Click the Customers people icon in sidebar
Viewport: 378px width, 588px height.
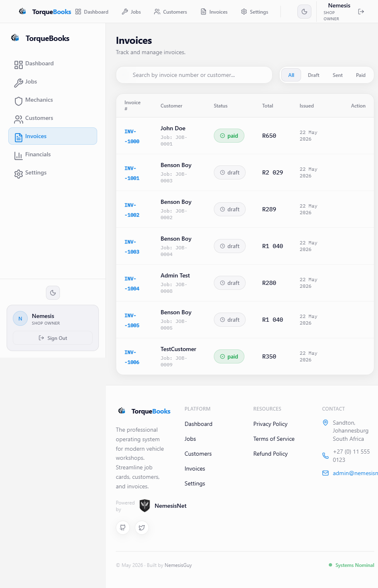(x=18, y=119)
